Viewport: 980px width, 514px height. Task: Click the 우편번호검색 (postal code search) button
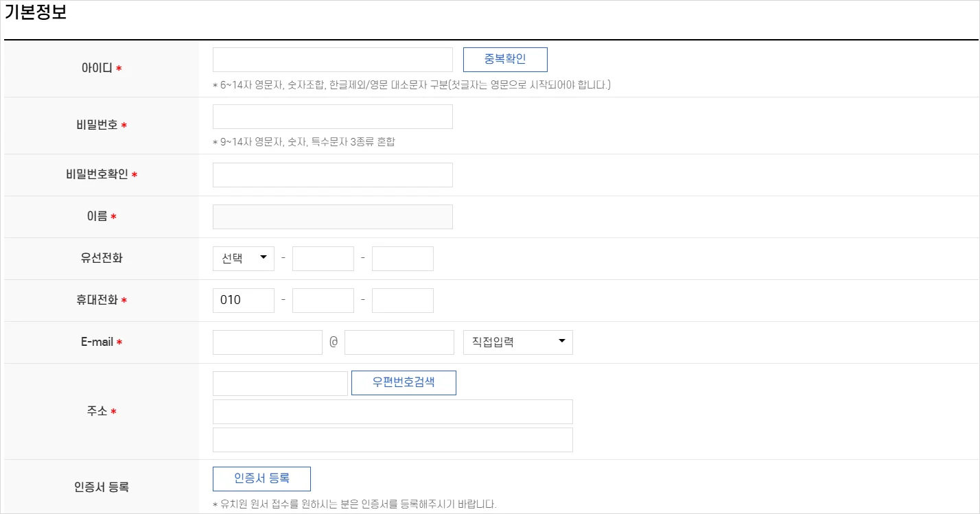point(404,383)
